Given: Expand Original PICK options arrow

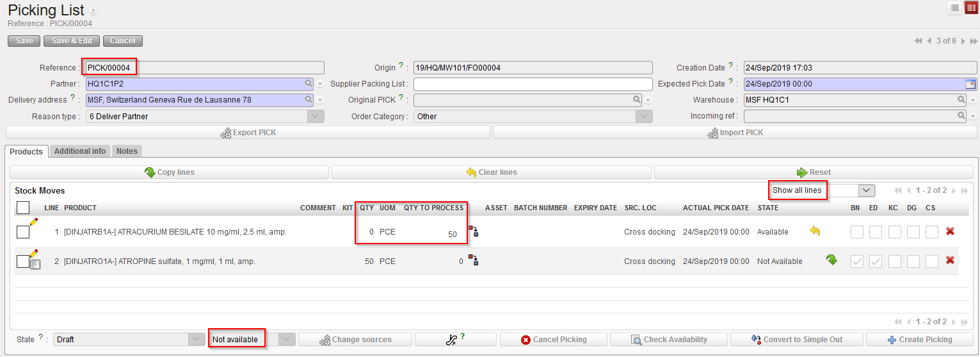Looking at the screenshot, I should [648, 101].
